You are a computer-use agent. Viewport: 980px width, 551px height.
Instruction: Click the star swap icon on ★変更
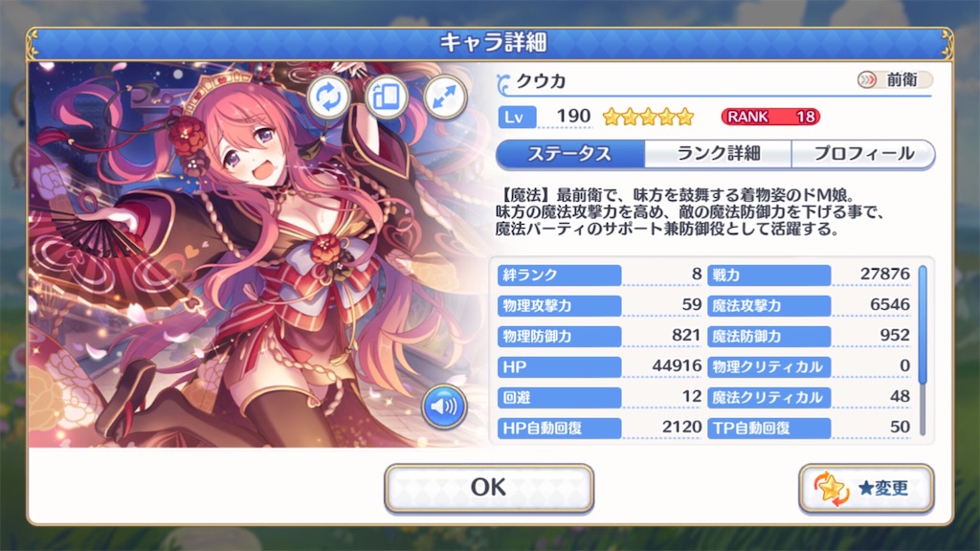point(832,489)
